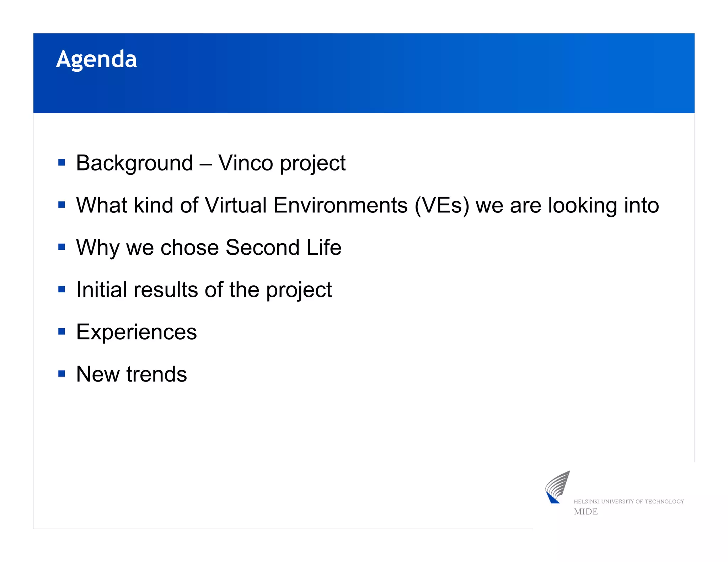Click bullet marker before Background line
The width and height of the screenshot is (728, 562).
(61, 163)
